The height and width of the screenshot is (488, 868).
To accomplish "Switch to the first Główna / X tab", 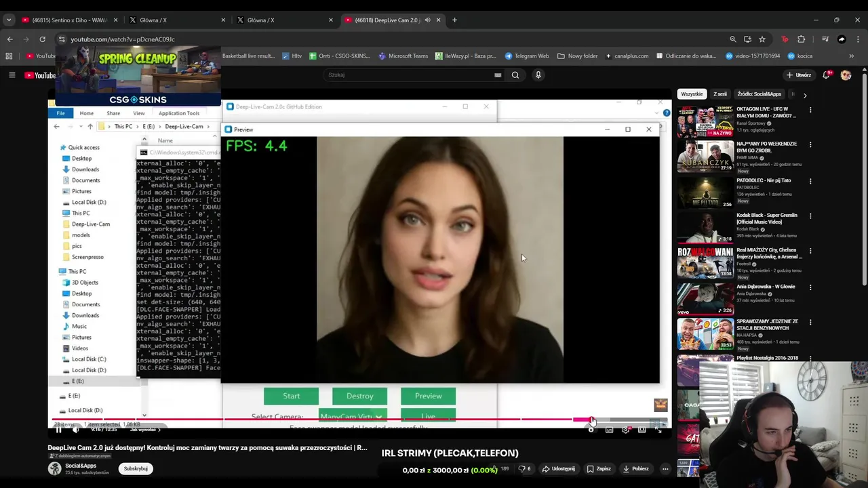I will tap(178, 20).
